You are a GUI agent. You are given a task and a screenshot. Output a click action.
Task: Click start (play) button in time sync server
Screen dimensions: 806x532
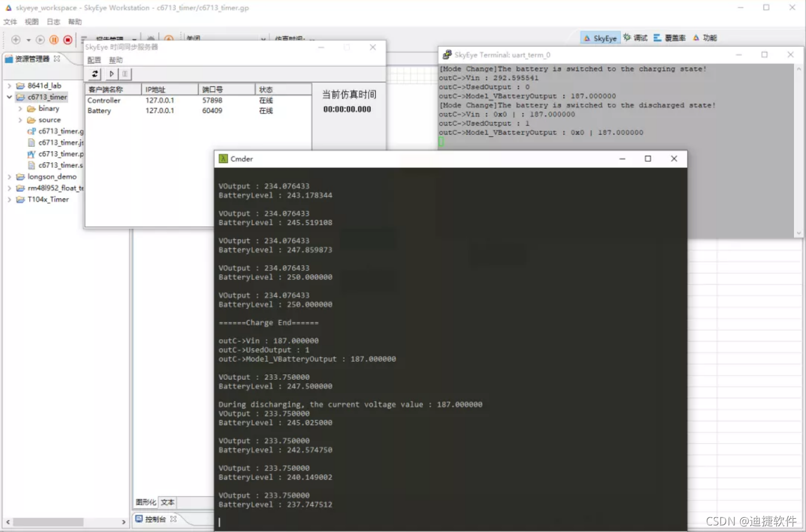tap(112, 73)
